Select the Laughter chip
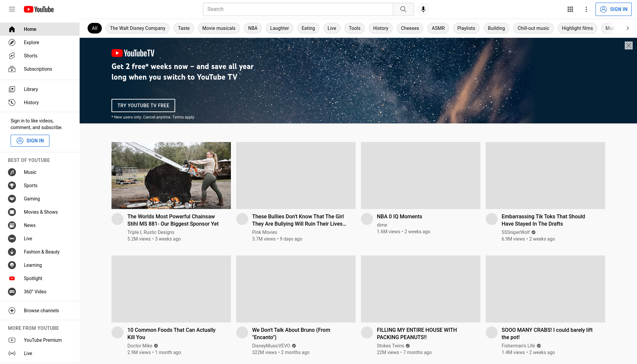The height and width of the screenshot is (364, 637). (x=279, y=28)
